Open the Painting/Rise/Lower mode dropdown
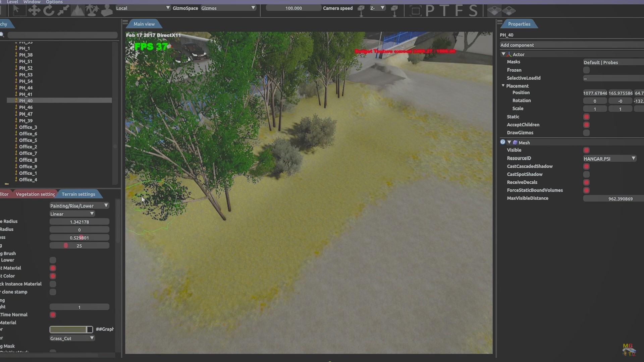644x362 pixels. coord(79,206)
